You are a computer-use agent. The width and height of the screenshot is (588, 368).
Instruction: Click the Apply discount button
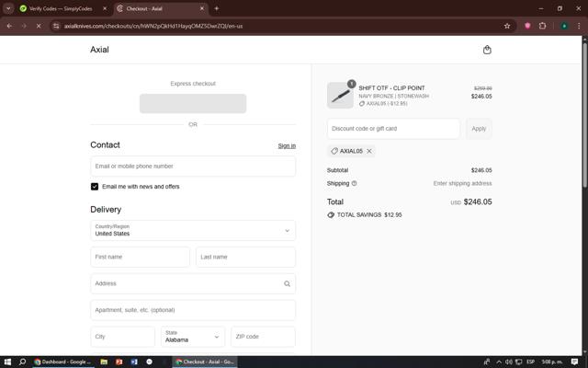(479, 129)
